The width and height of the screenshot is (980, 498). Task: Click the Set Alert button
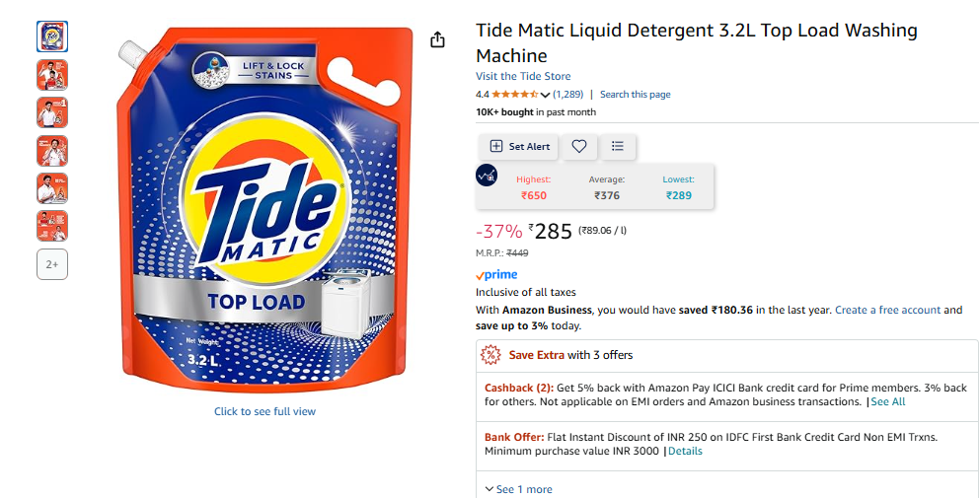pos(519,146)
